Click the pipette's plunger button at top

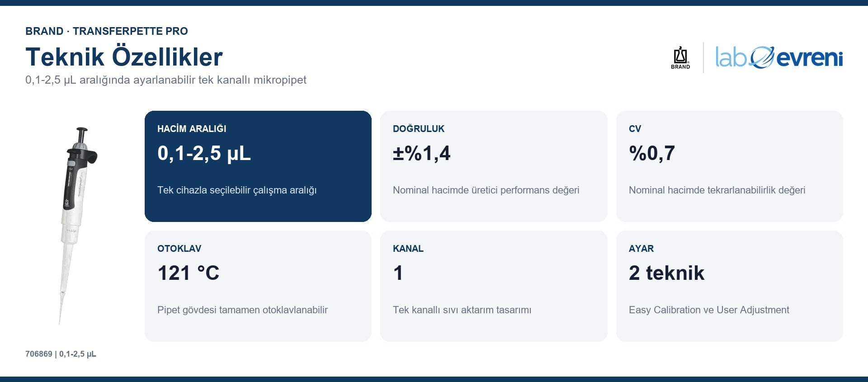pyautogui.click(x=82, y=134)
